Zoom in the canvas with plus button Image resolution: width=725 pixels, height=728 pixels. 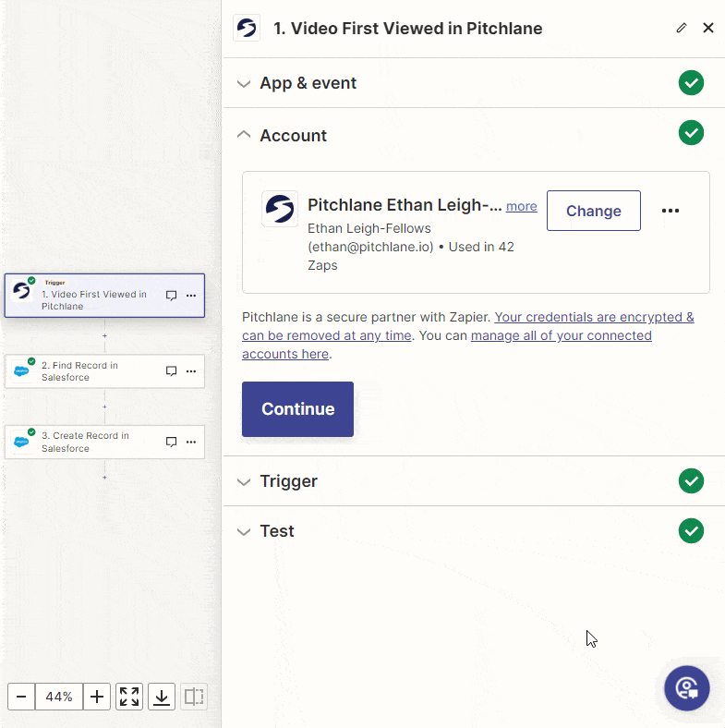pos(97,697)
